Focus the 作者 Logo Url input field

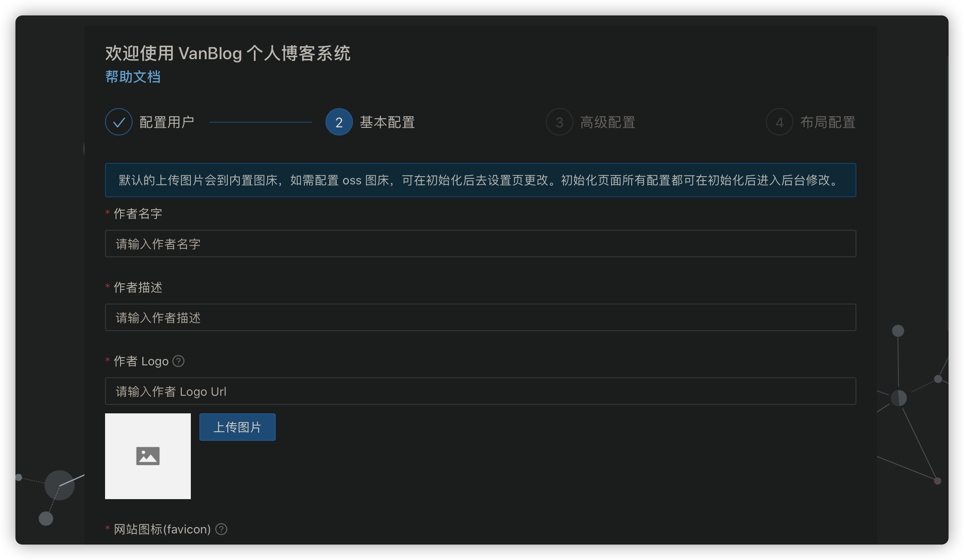tap(480, 391)
